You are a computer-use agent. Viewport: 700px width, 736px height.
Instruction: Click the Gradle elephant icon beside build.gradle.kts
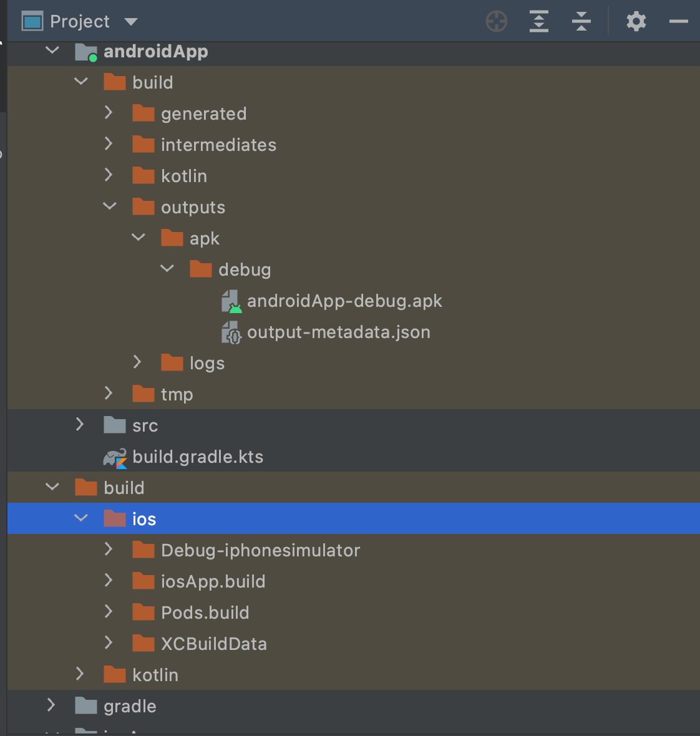coord(115,457)
